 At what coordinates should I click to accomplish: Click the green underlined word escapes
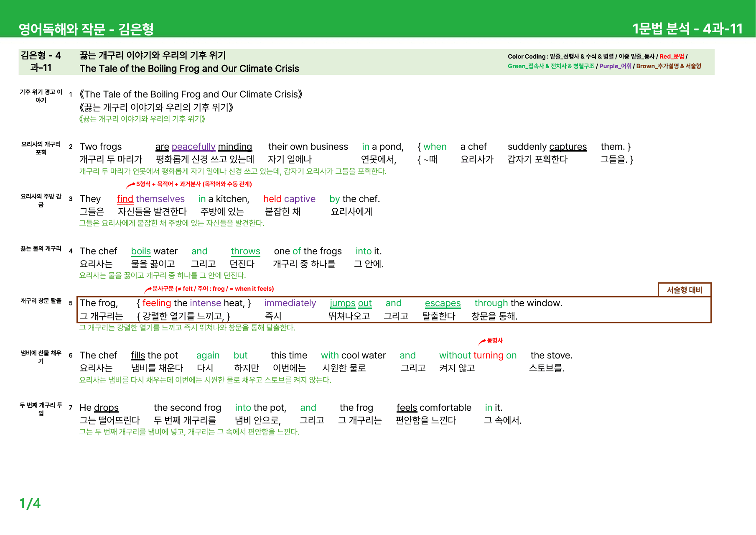443,303
